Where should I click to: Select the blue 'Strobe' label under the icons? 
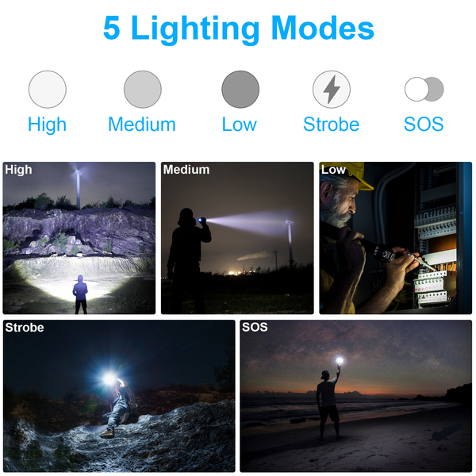[331, 125]
